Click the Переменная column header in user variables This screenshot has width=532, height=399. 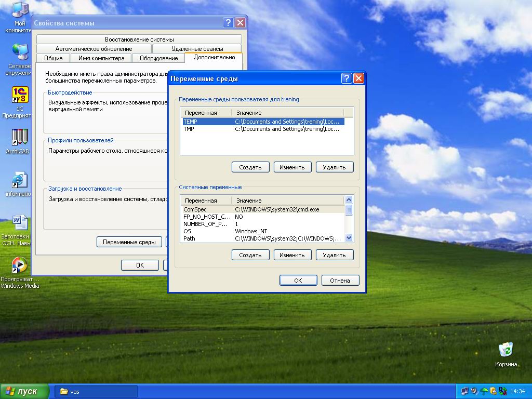206,113
